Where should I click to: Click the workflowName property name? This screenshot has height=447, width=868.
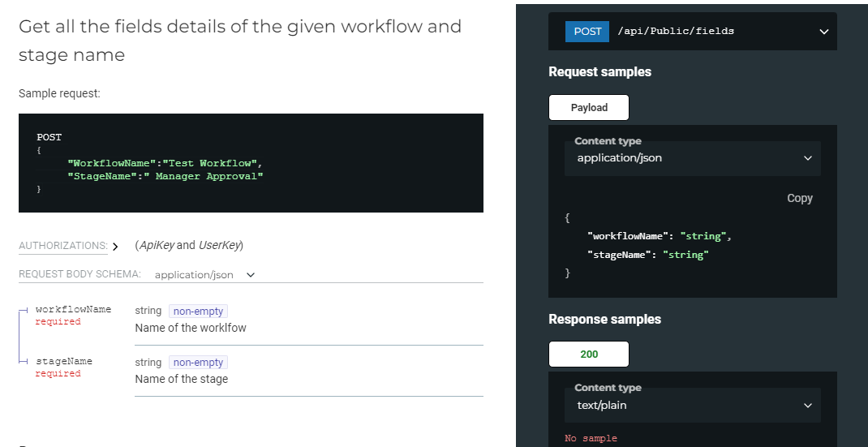pos(74,310)
